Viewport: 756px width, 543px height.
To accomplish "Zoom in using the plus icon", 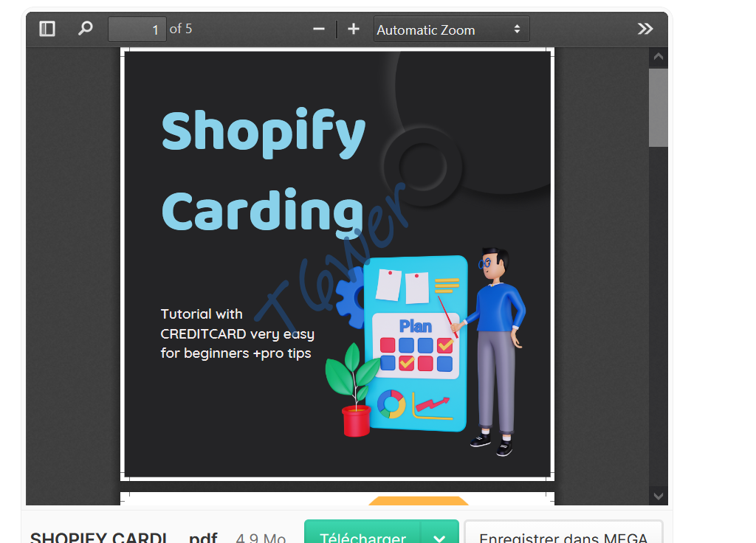I will point(353,29).
